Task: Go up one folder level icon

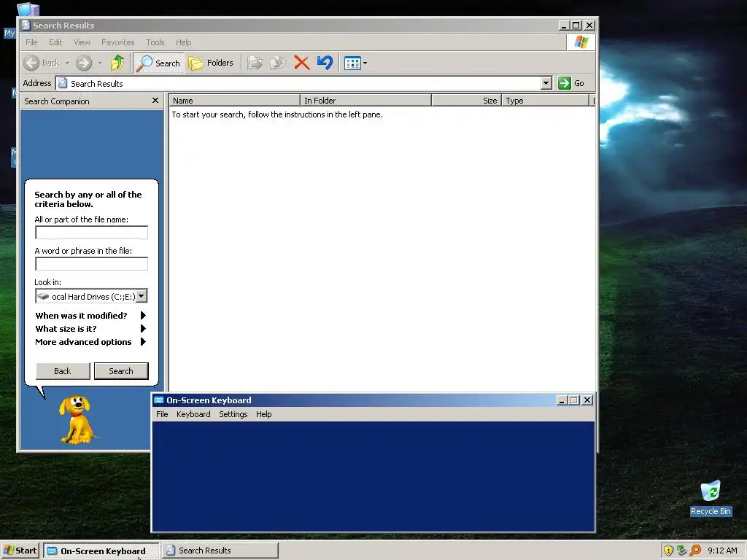Action: click(x=117, y=63)
